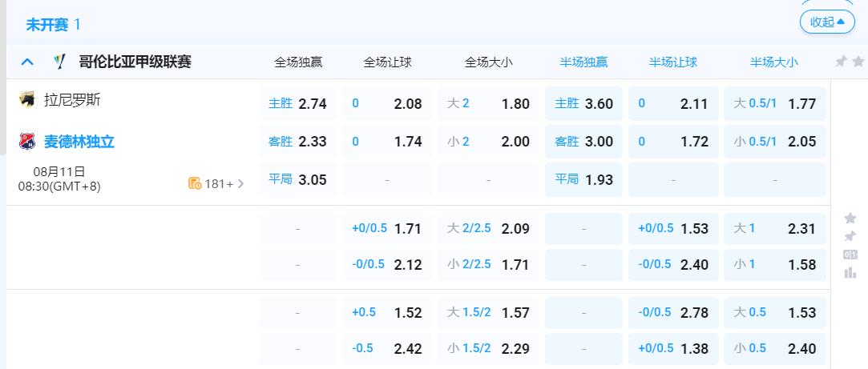Favorite the league using header star

(858, 62)
